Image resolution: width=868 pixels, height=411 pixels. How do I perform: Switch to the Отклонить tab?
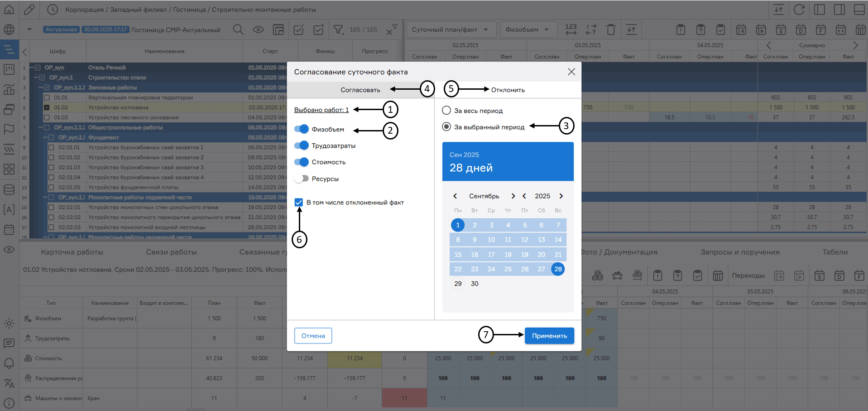point(508,90)
